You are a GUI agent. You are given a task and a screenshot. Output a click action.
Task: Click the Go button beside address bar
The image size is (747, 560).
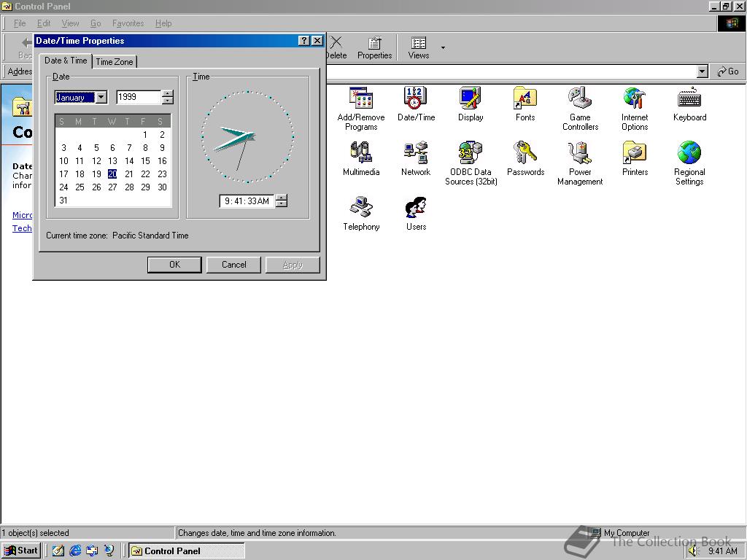click(x=729, y=71)
